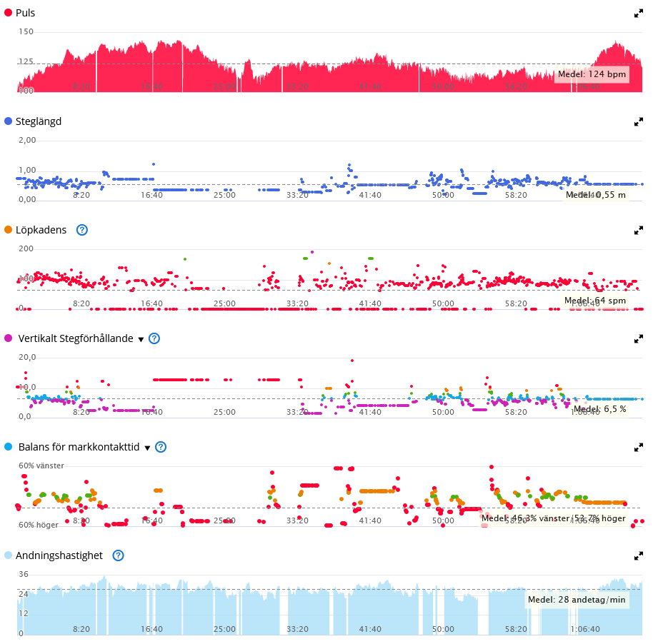
Task: Open help for Vertikalt Stegförhållande
Action: point(154,338)
